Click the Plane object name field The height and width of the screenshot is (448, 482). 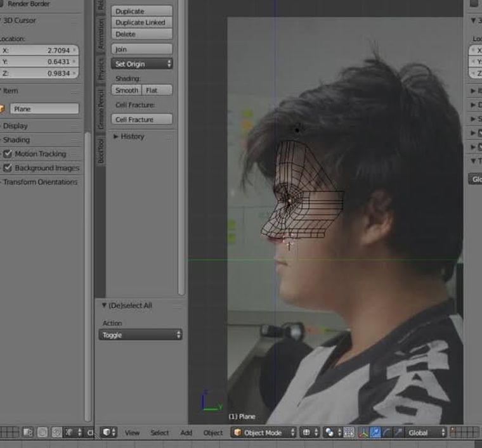tap(44, 109)
